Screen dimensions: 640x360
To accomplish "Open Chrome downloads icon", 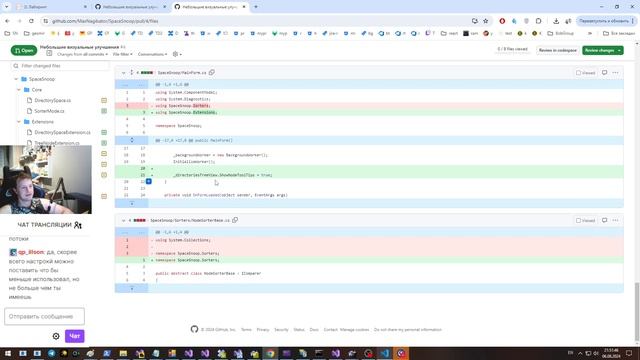I will pyautogui.click(x=556, y=21).
